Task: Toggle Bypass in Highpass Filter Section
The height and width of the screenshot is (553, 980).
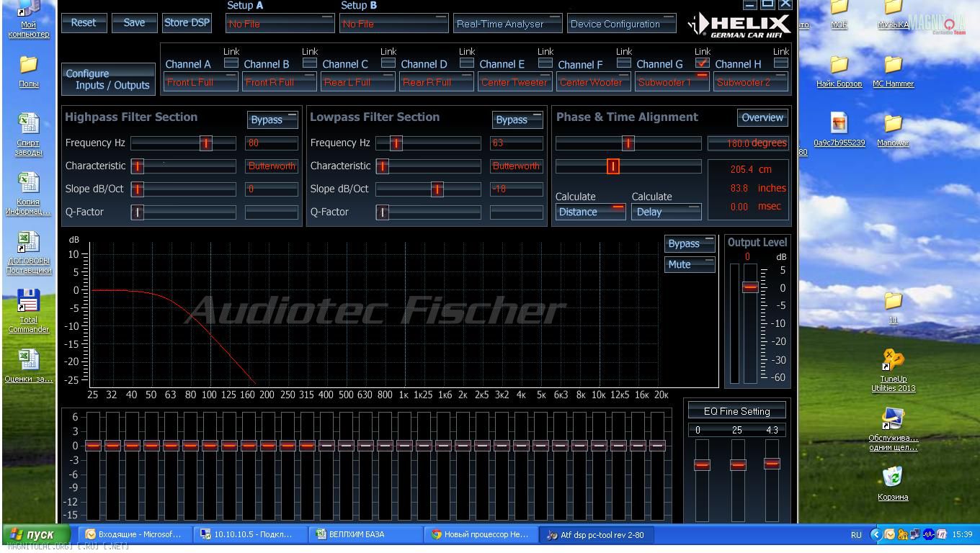Action: click(x=272, y=120)
